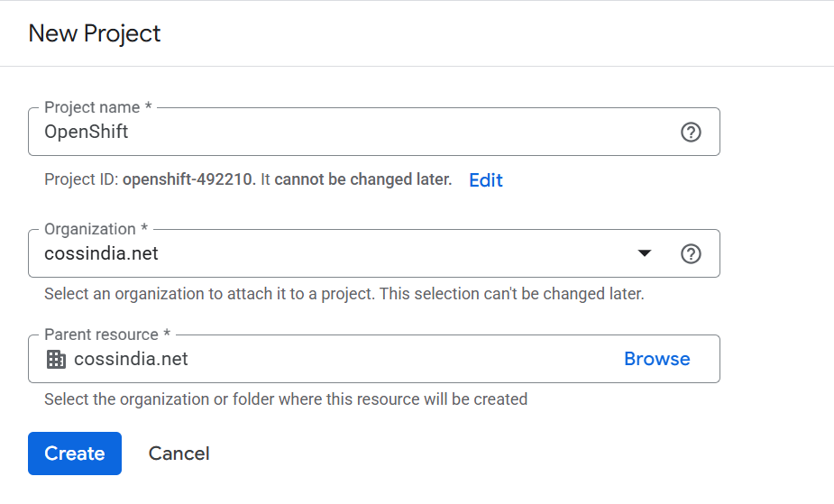This screenshot has width=834, height=504.
Task: Click the "Parent resource *" field label
Action: (107, 334)
